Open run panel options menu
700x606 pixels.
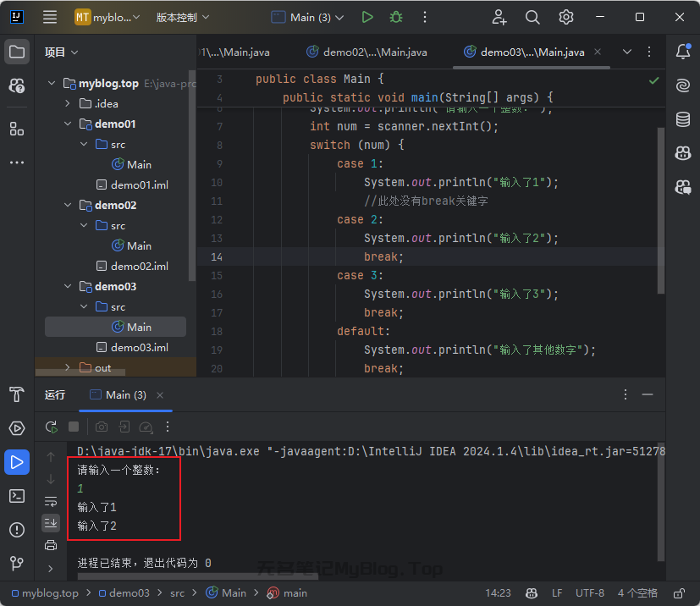pyautogui.click(x=626, y=394)
